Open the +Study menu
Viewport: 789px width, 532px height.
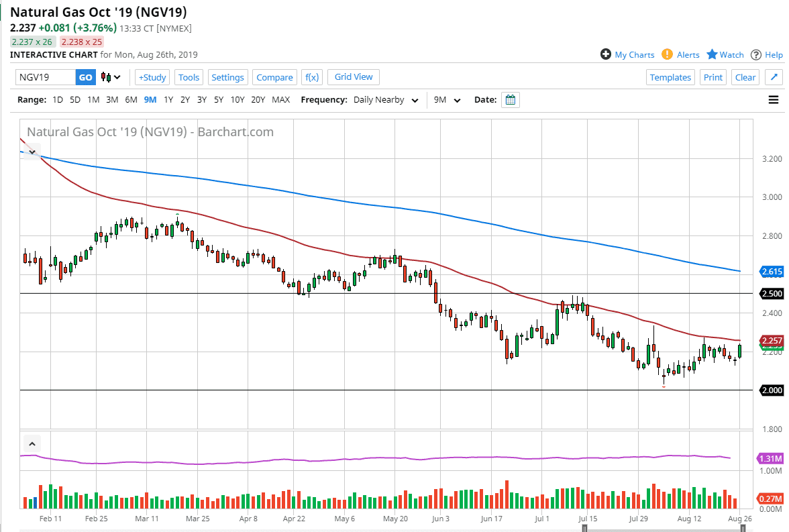point(152,77)
